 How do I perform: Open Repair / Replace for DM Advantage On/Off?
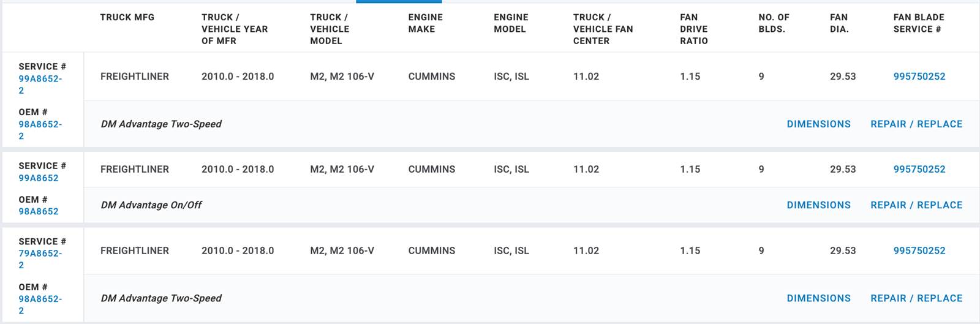[916, 205]
